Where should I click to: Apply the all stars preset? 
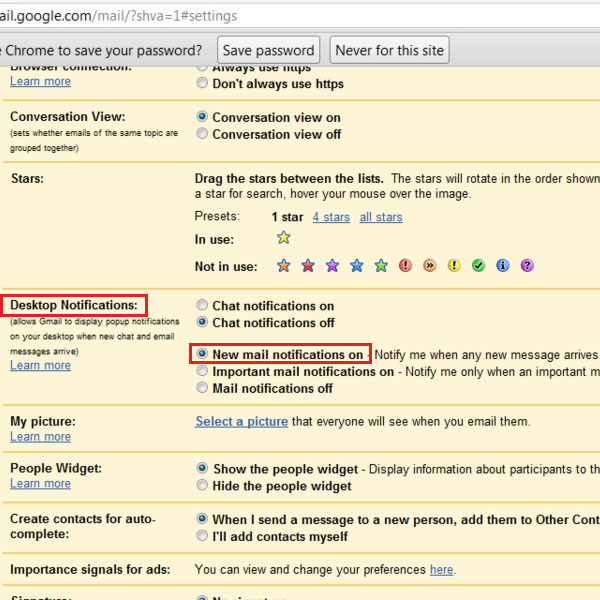click(381, 217)
